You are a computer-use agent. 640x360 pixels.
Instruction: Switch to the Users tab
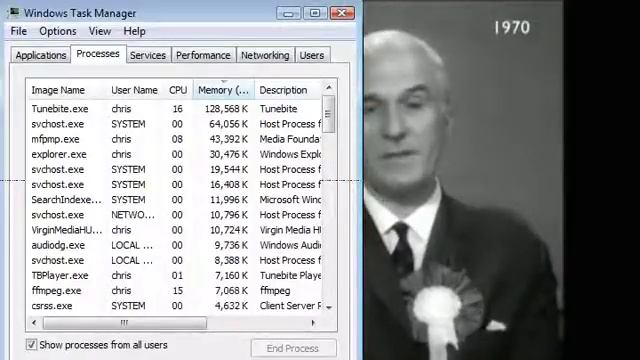click(x=312, y=55)
